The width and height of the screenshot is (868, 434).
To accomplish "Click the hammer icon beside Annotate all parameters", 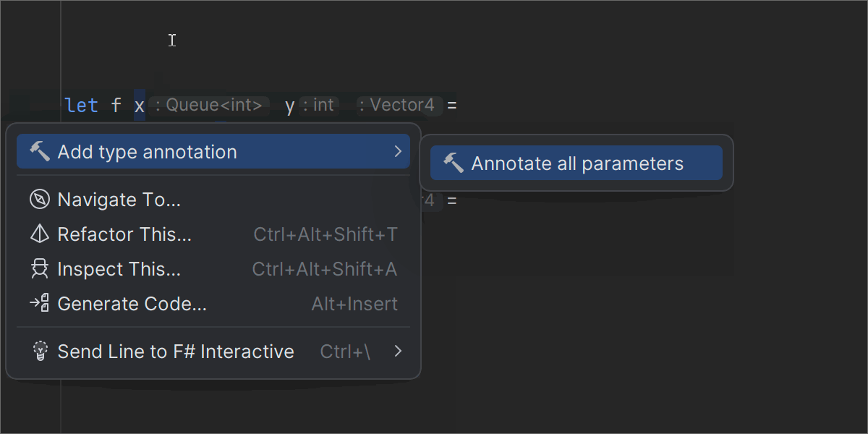I will coord(453,163).
